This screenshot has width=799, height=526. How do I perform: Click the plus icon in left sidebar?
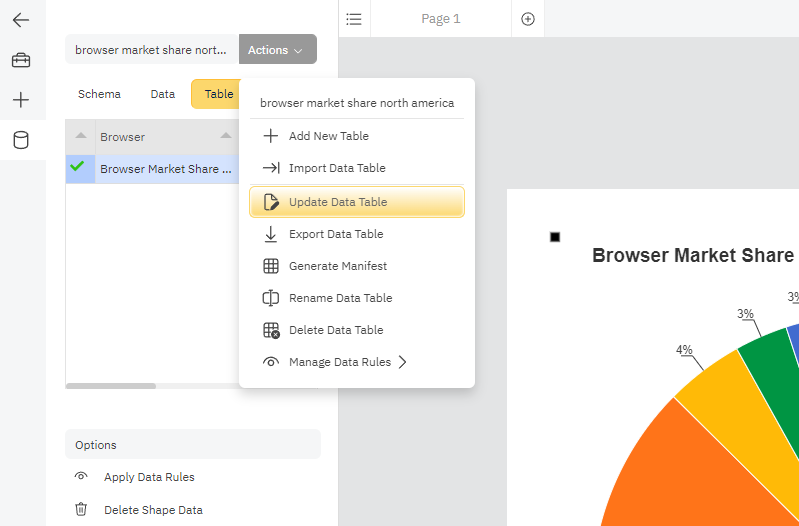point(21,100)
